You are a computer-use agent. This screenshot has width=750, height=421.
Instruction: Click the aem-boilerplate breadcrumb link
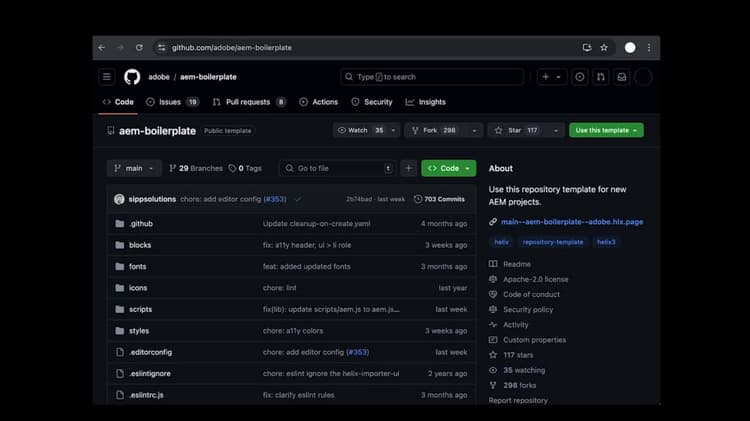click(208, 77)
